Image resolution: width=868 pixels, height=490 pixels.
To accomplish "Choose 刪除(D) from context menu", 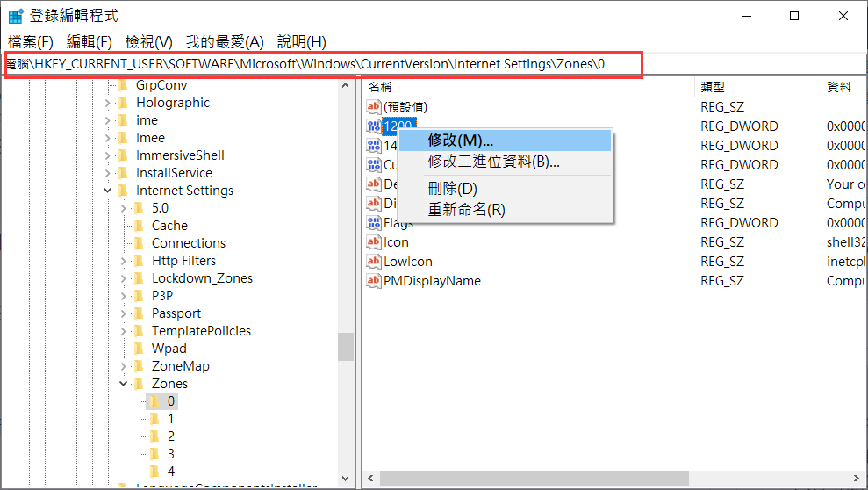I will pos(505,189).
